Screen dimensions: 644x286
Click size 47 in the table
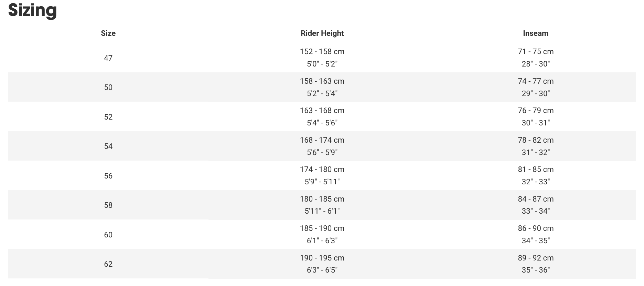coord(108,58)
